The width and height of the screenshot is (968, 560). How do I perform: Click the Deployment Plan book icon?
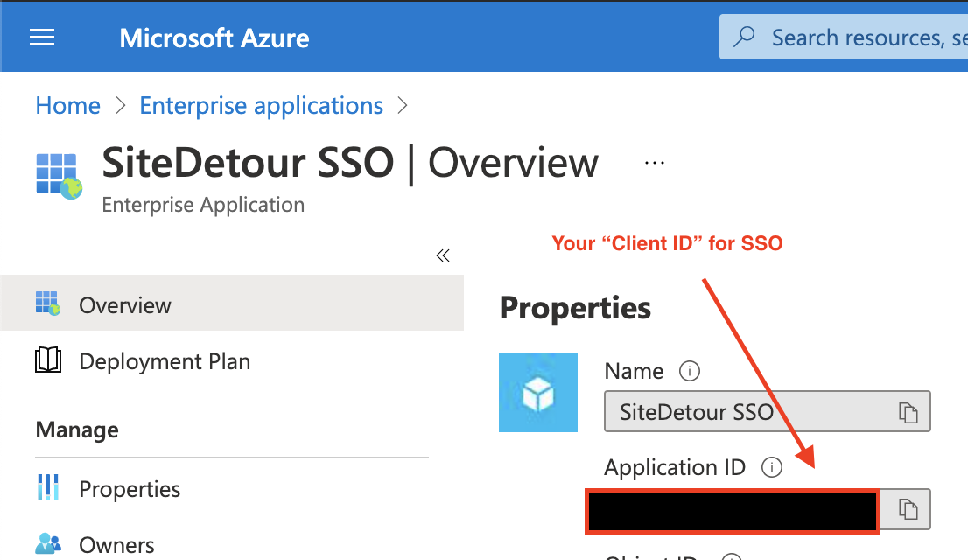tap(48, 360)
